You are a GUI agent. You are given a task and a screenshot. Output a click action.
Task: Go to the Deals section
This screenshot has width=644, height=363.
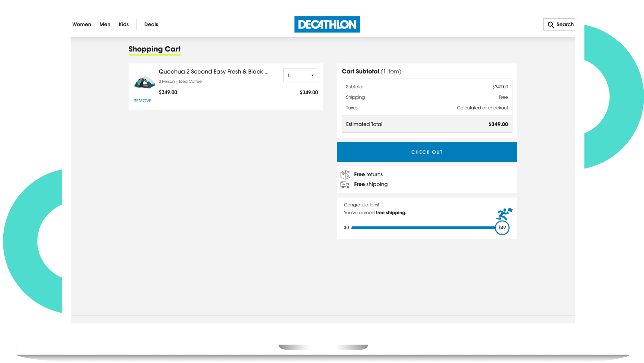pyautogui.click(x=151, y=24)
